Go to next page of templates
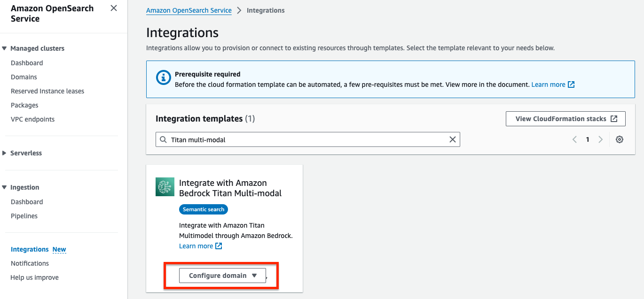Viewport: 644px width, 299px height. pos(600,139)
